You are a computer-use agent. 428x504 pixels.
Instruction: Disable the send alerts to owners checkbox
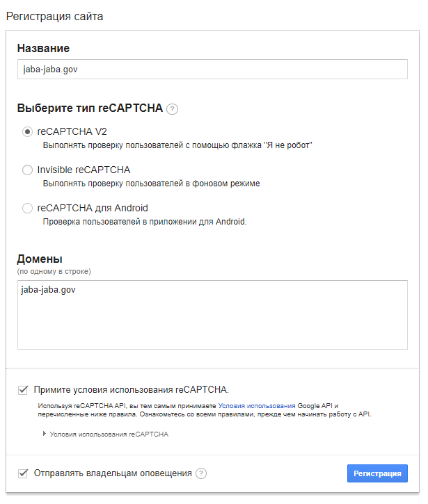[24, 473]
